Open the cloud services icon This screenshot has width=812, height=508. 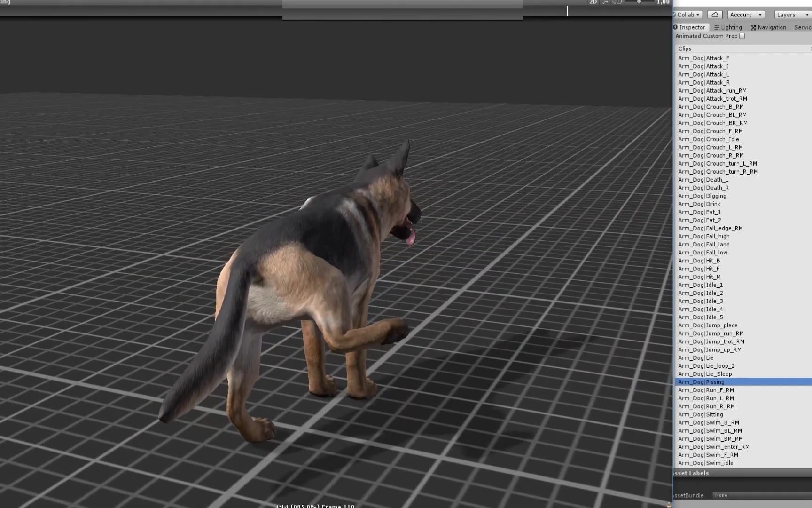715,14
